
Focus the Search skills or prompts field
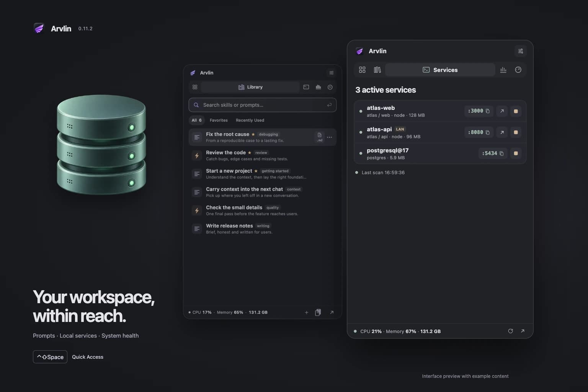tap(263, 105)
